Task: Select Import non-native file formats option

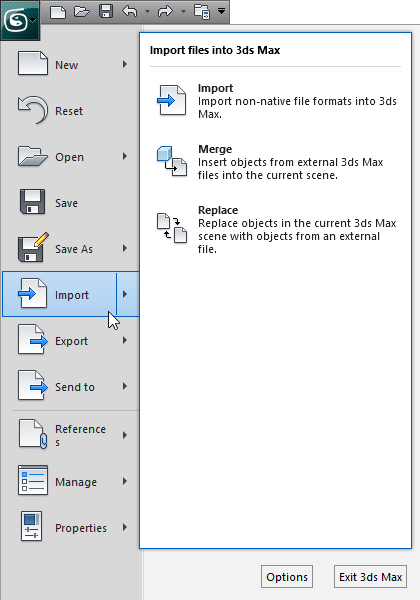Action: click(277, 101)
